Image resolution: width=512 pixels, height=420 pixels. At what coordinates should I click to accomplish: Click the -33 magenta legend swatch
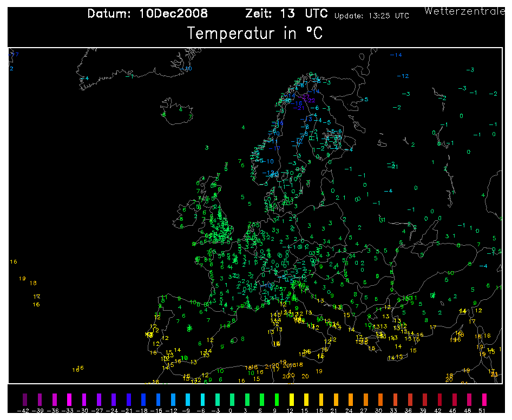point(69,399)
